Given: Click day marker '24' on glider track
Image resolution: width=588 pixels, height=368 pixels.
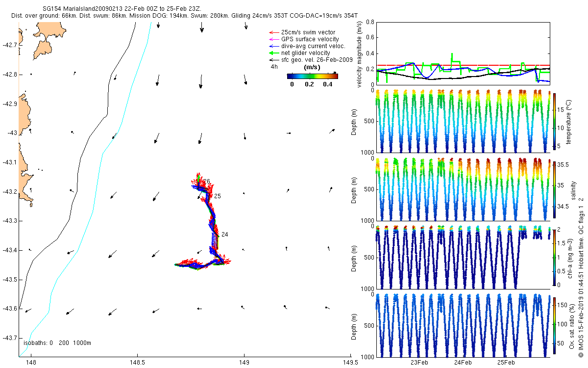Looking at the screenshot, I should (x=224, y=235).
